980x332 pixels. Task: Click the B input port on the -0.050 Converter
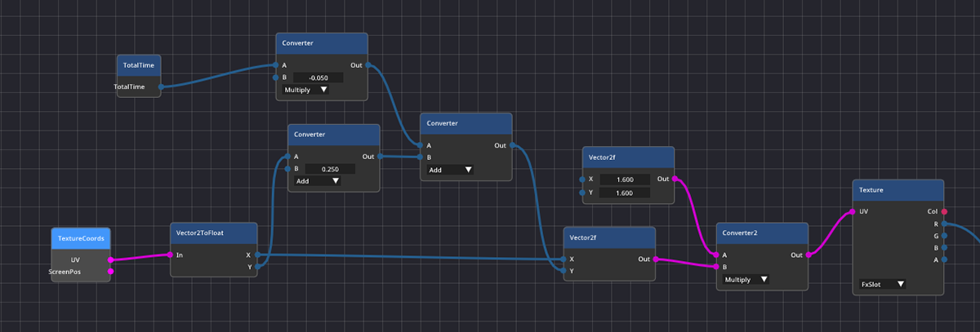pos(277,77)
